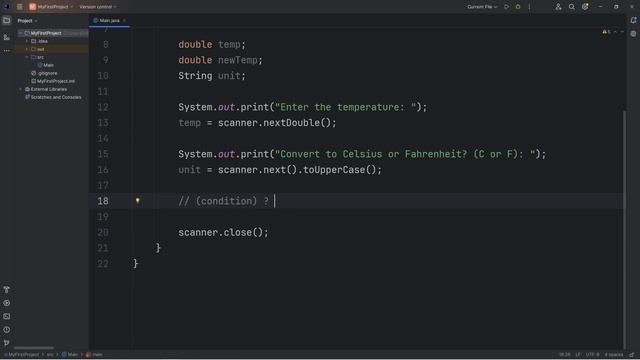The image size is (640, 360).
Task: Jump to next highlighted problem arrow
Action: point(622,32)
